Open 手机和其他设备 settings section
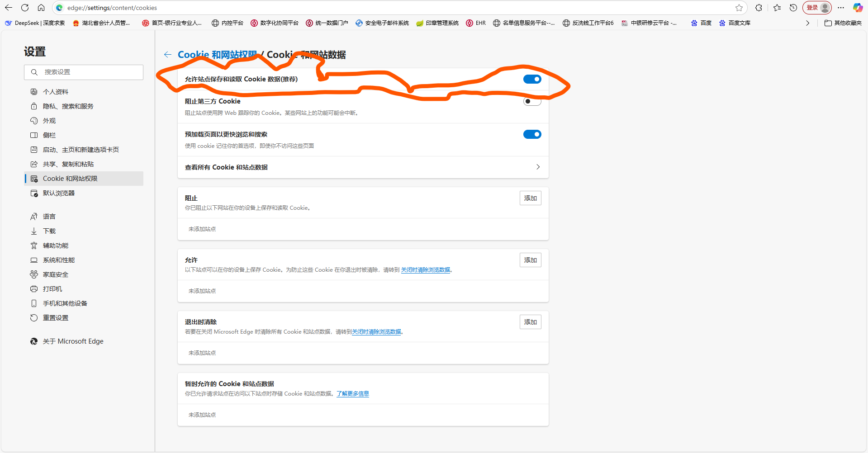 (x=84, y=303)
